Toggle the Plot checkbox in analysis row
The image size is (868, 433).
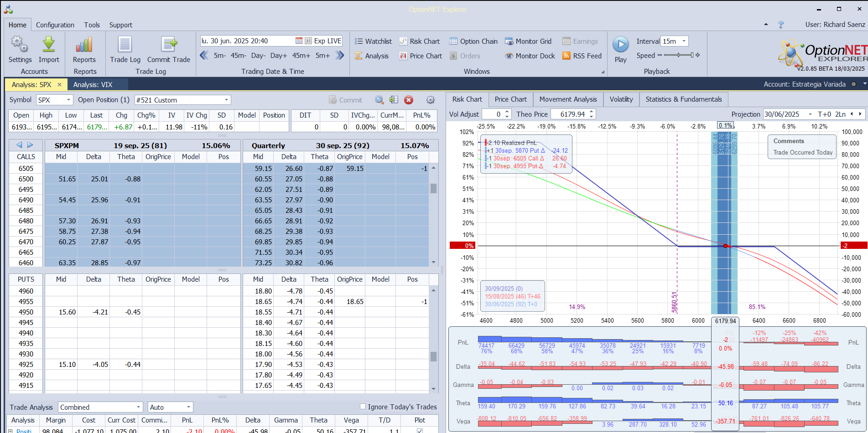point(420,430)
